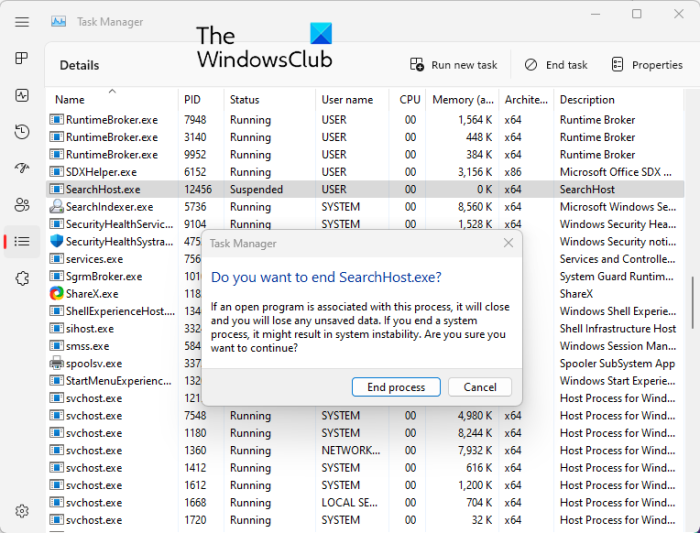Click the Run new task icon
Image resolution: width=700 pixels, height=533 pixels.
pos(417,65)
